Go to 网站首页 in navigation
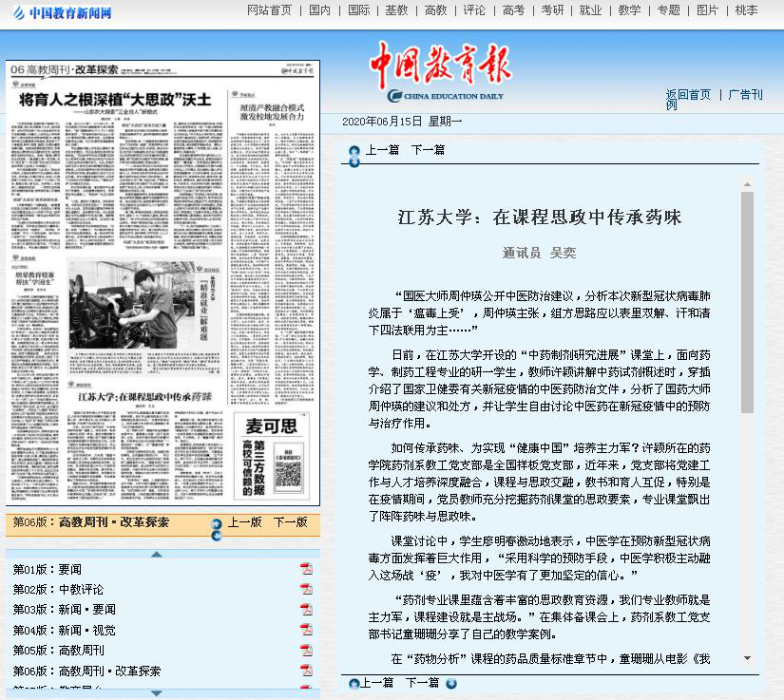 pyautogui.click(x=269, y=10)
